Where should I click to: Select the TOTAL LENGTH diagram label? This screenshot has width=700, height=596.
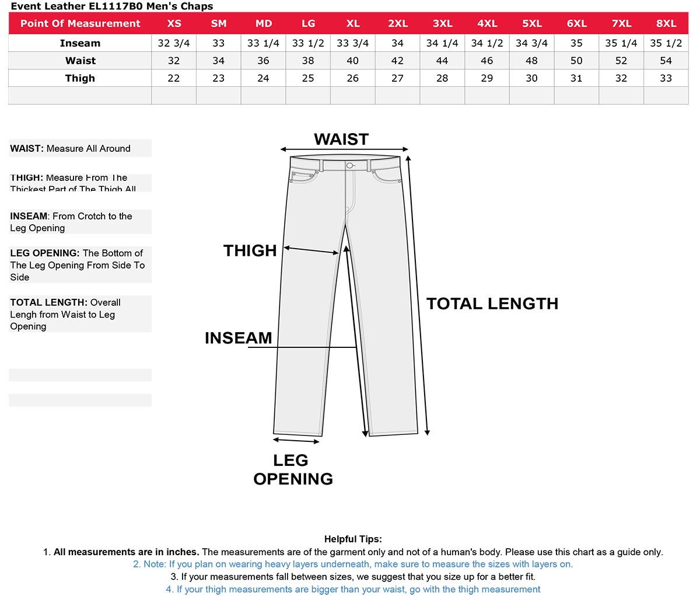492,304
